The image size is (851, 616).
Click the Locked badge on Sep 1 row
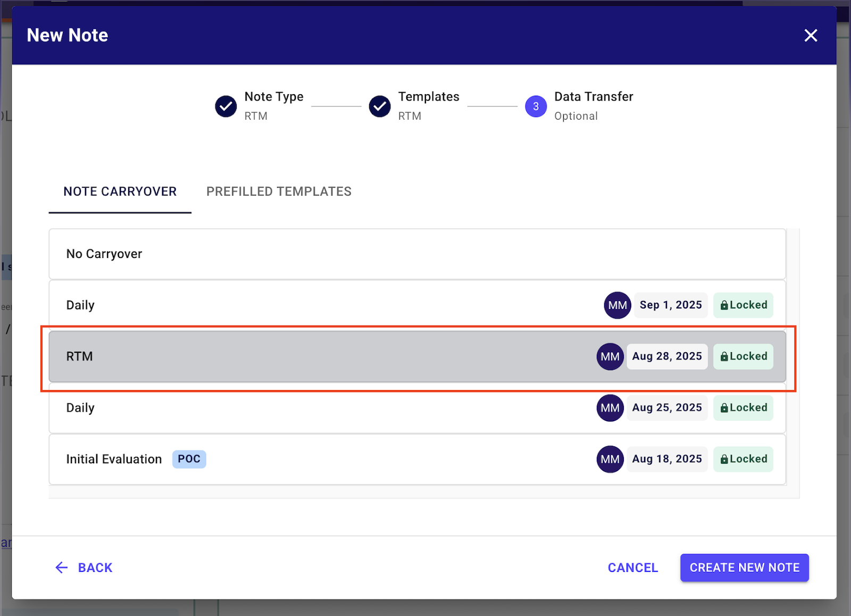click(x=743, y=305)
